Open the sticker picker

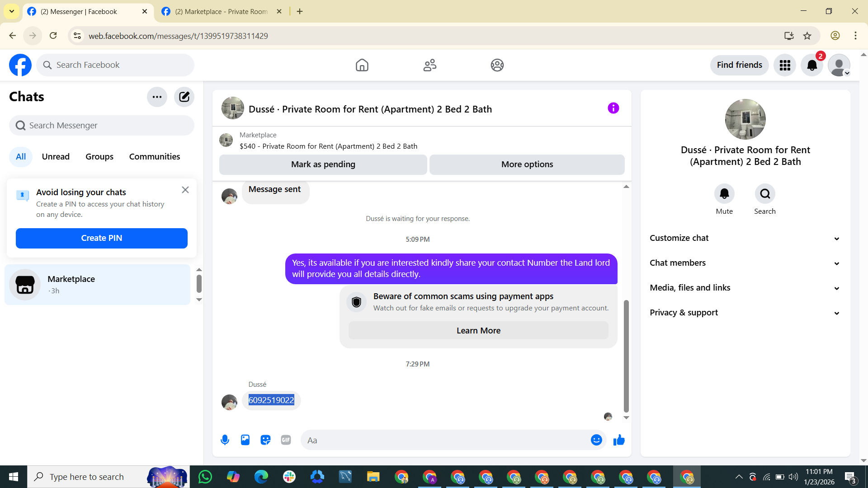[265, 440]
